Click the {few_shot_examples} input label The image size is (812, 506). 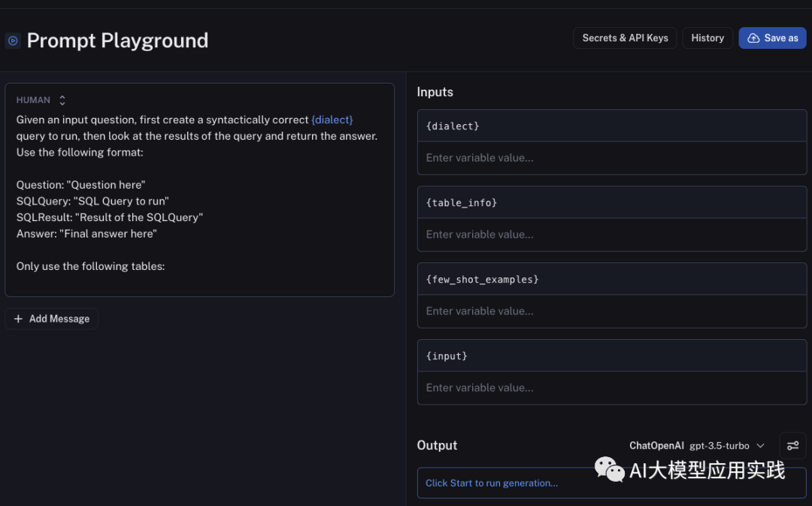tap(482, 279)
